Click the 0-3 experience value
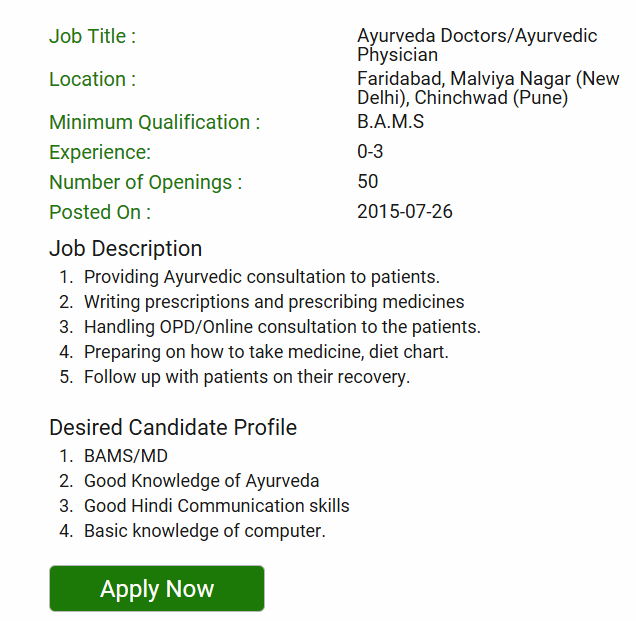The height and width of the screenshot is (621, 636). (370, 152)
